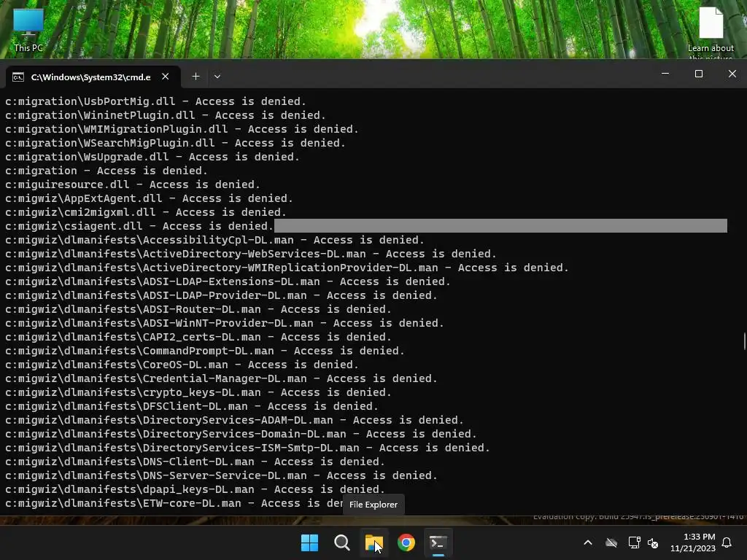Click the ADSI-WinNT-Provider-DL.man line
This screenshot has width=747, height=560.
tap(225, 323)
